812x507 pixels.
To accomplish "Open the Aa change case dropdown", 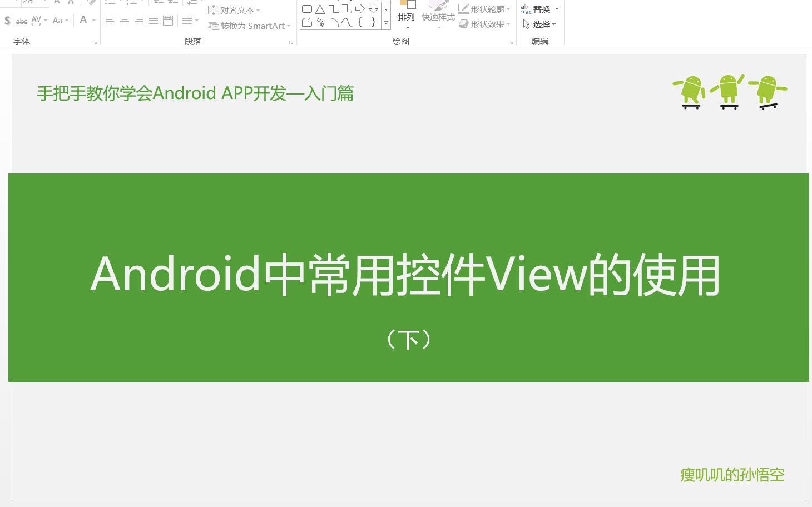I will (x=60, y=21).
